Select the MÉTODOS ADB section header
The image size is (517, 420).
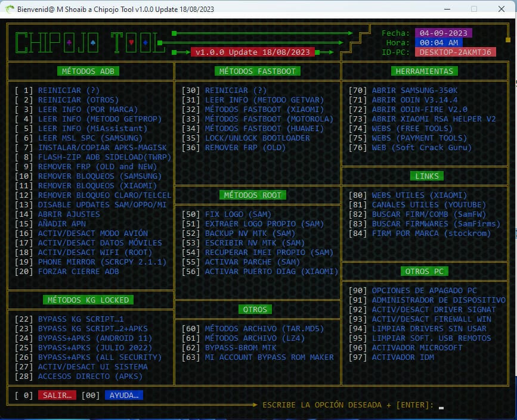tap(89, 71)
